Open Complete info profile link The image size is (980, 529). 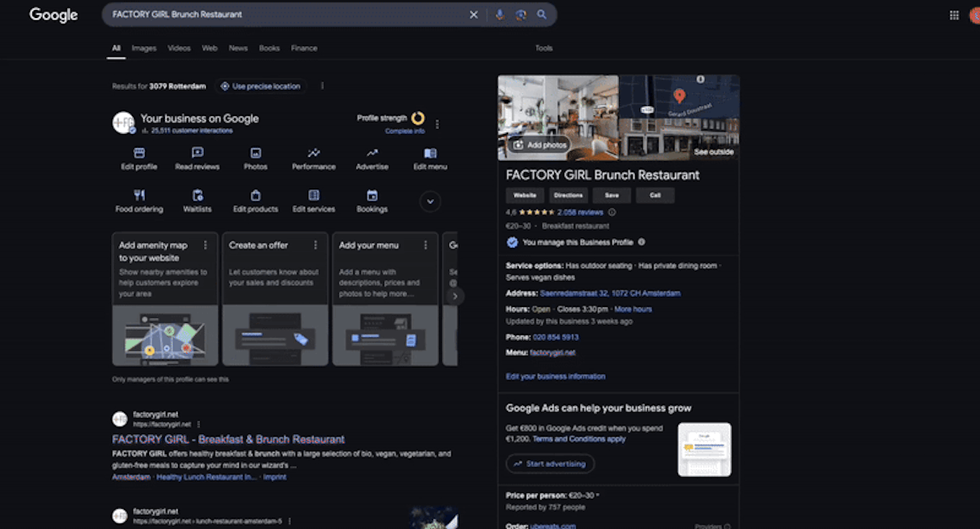click(405, 131)
